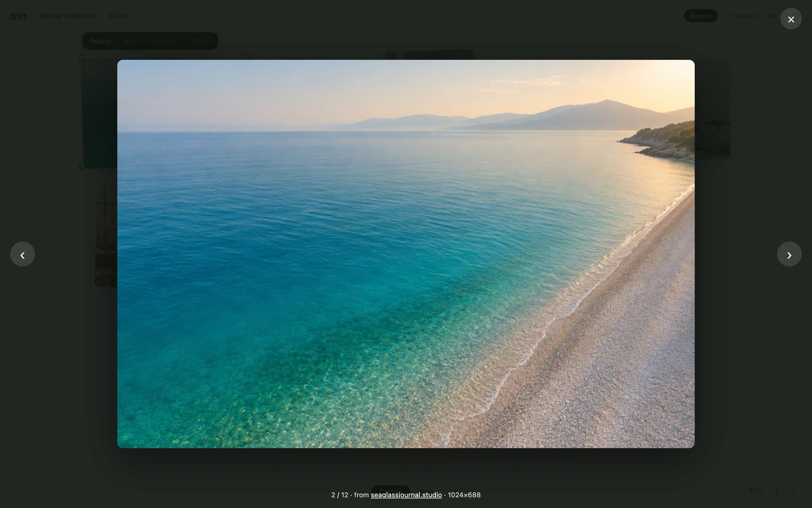Close the image lightbox
The image size is (812, 508).
(791, 19)
